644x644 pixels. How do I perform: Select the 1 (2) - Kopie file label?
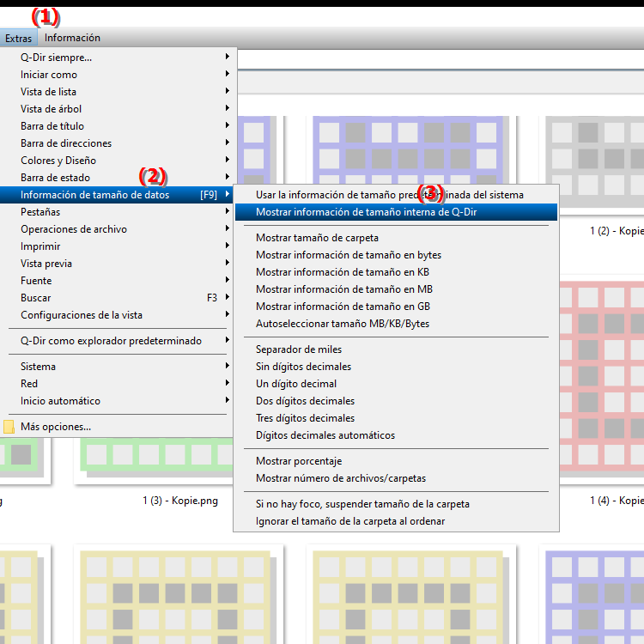617,231
